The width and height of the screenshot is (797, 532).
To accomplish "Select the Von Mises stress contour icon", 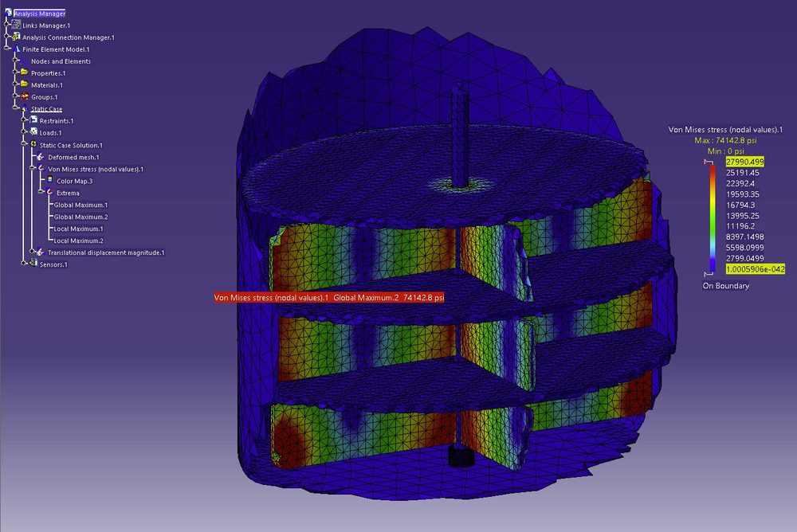I will pos(40,167).
